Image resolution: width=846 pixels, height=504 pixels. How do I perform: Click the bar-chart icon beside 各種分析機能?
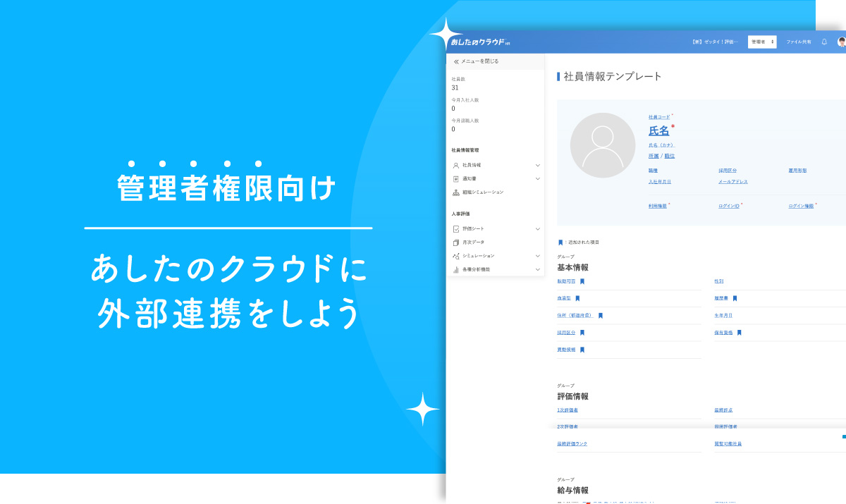[455, 269]
